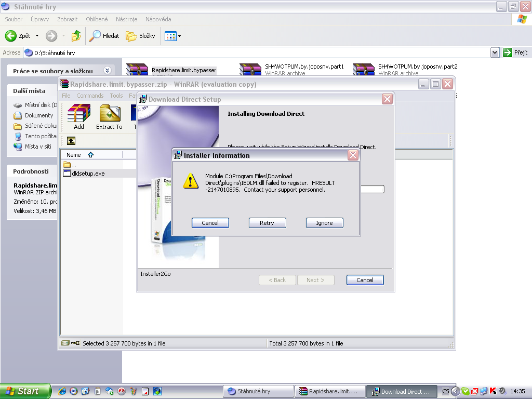This screenshot has height=399, width=532.
Task: Open the Nápověda menu in Explorer
Action: coord(158,19)
